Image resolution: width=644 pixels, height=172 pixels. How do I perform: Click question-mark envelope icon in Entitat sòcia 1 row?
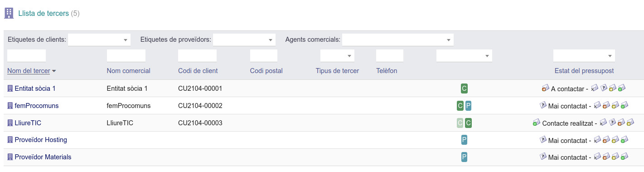point(604,88)
